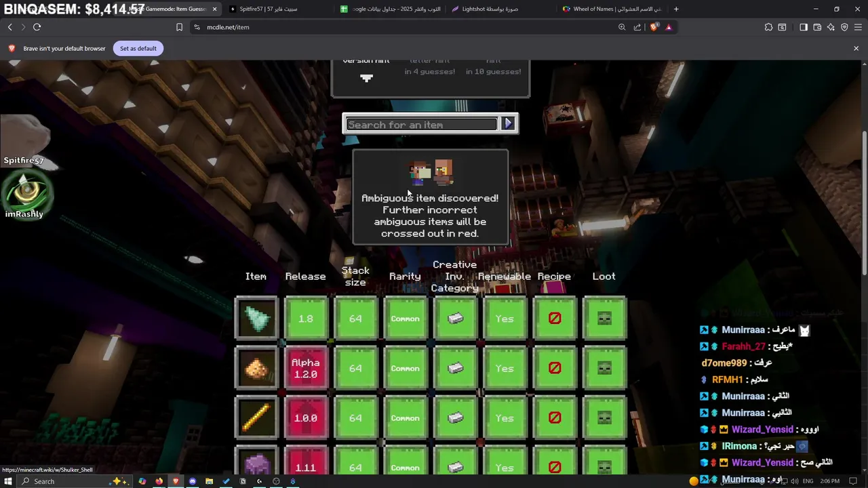Open File Explorer from the taskbar
This screenshot has width=868, height=488.
[x=209, y=481]
